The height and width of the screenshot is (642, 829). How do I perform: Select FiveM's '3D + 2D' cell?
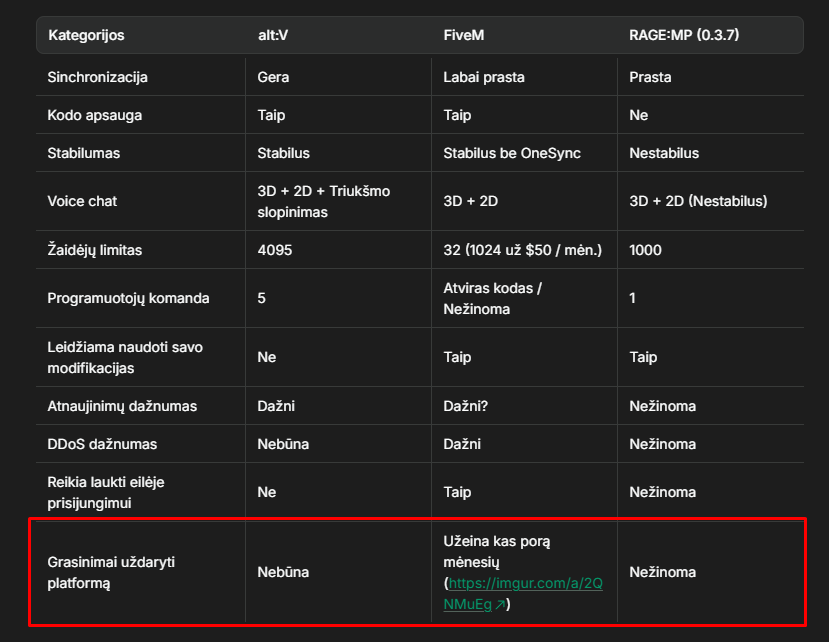click(x=471, y=201)
